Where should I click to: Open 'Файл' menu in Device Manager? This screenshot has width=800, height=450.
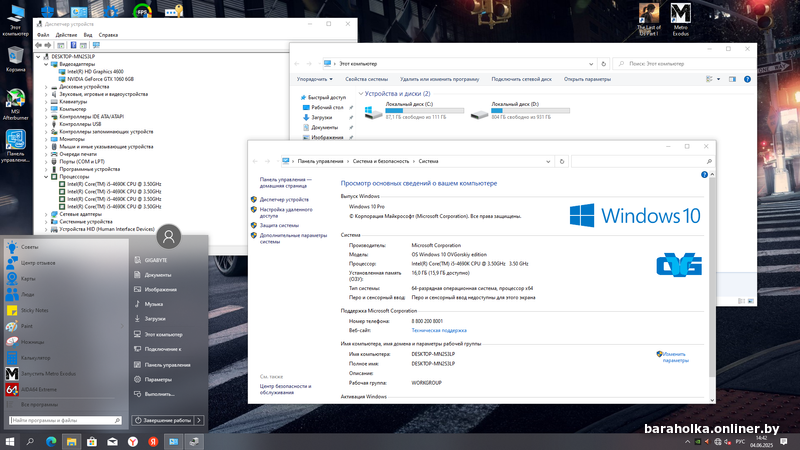coord(43,35)
